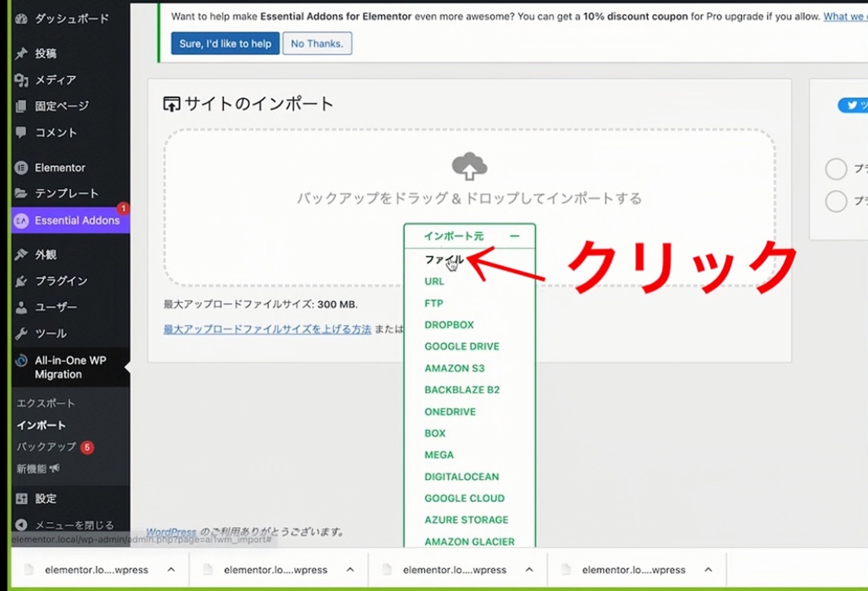Click the 'No Thanks.' button

pos(317,44)
